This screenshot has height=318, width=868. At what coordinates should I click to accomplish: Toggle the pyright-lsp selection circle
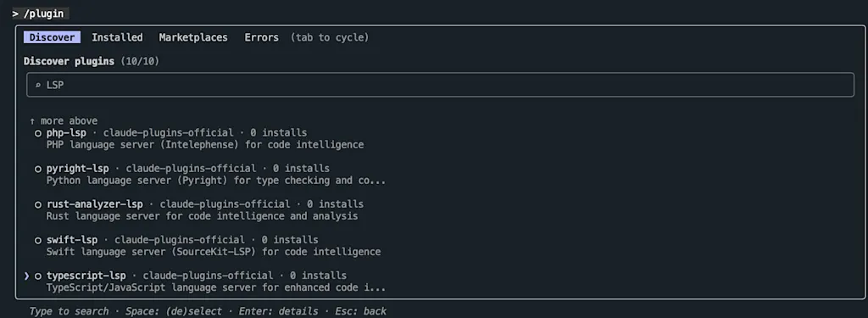point(38,169)
